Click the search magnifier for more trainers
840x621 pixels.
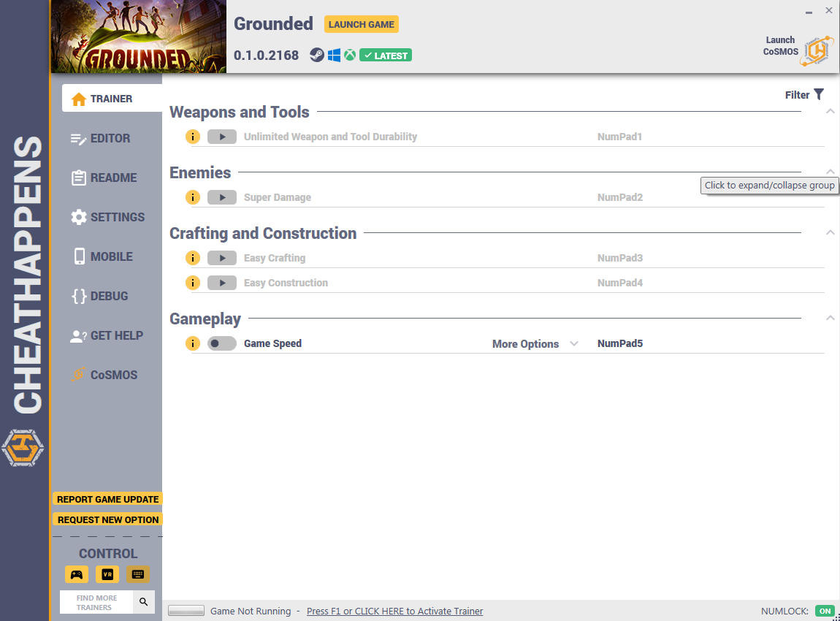pos(144,602)
